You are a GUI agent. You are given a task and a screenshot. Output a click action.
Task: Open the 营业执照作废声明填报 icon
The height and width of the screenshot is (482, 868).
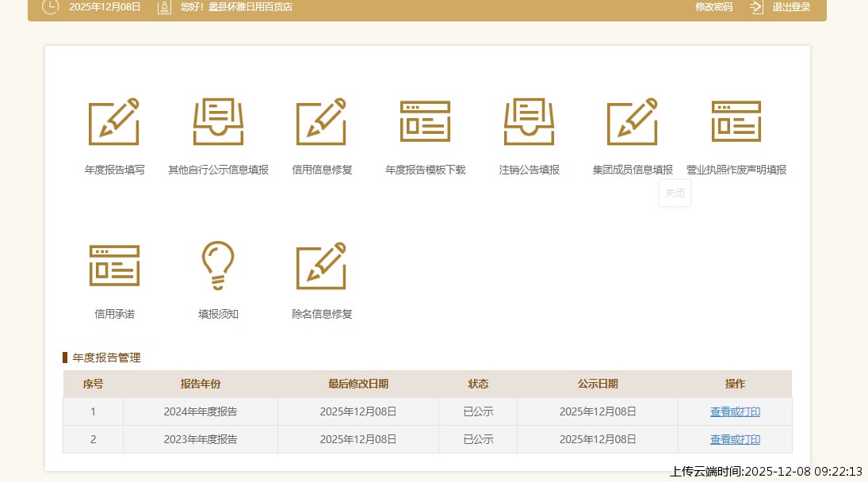[x=736, y=122]
